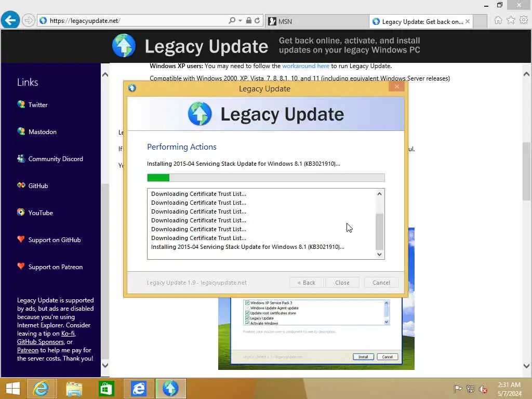The width and height of the screenshot is (532, 399).
Task: Select the Legacy Update taskbar icon
Action: click(x=170, y=389)
